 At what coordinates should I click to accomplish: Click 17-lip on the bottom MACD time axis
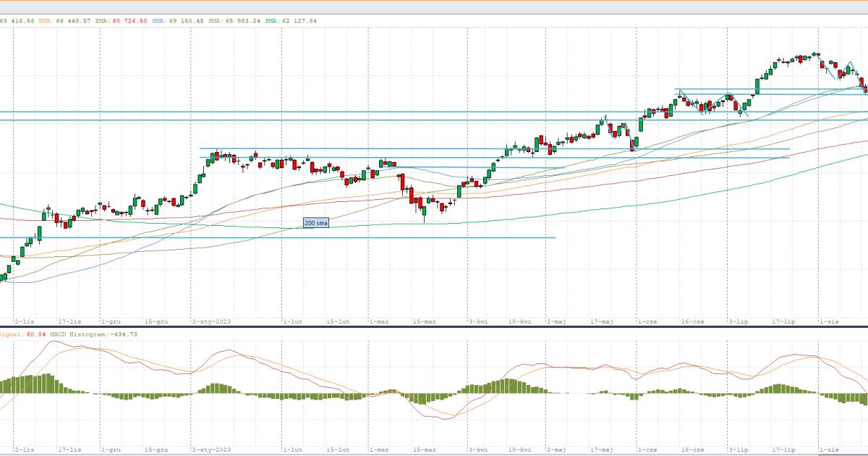[x=783, y=449]
